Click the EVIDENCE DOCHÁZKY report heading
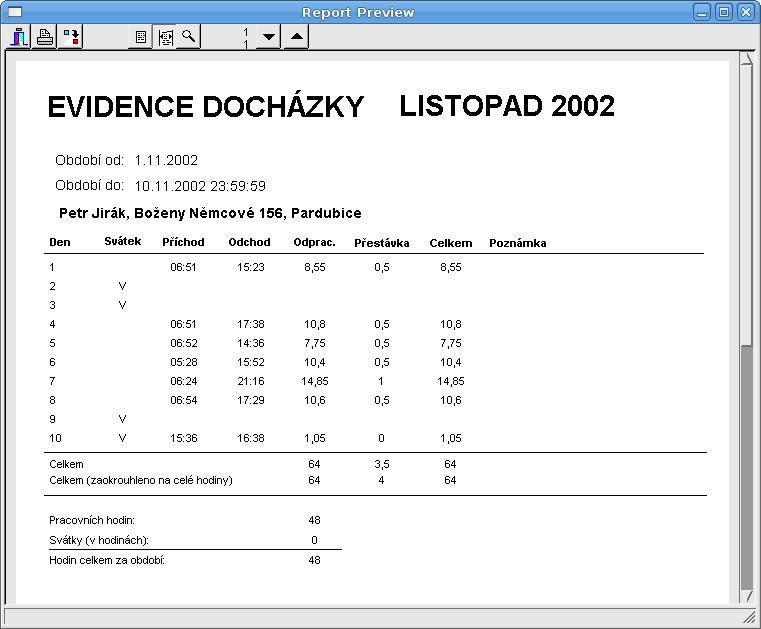761x629 pixels. (x=205, y=107)
